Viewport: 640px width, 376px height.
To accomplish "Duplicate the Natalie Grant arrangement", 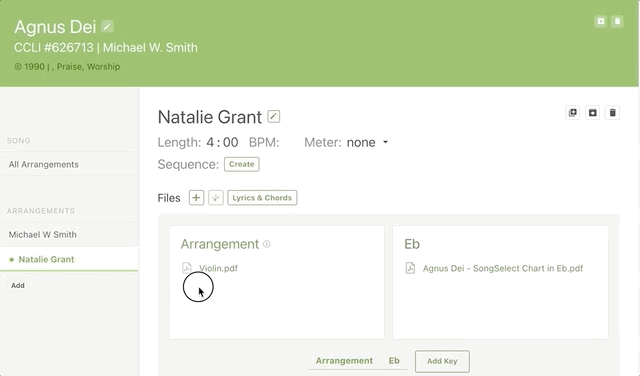I will tap(573, 112).
